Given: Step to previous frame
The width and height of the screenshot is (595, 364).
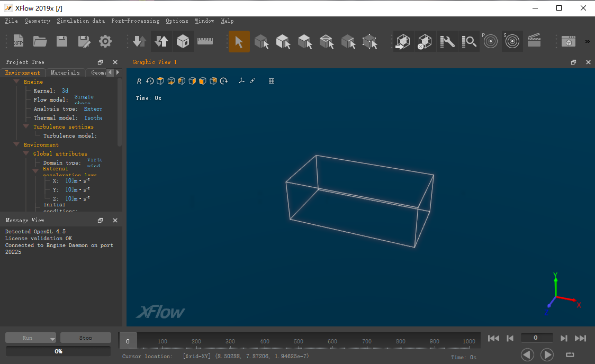Looking at the screenshot, I should [x=510, y=338].
